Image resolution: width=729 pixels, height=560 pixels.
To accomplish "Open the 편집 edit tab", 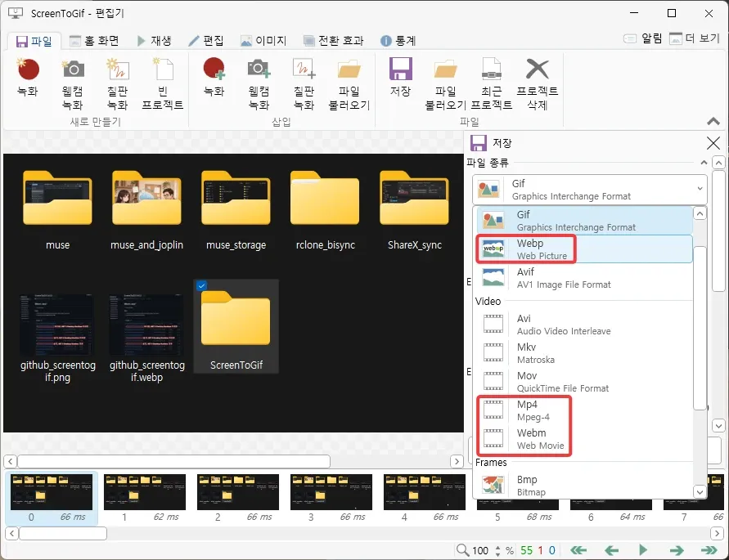I will (x=206, y=41).
